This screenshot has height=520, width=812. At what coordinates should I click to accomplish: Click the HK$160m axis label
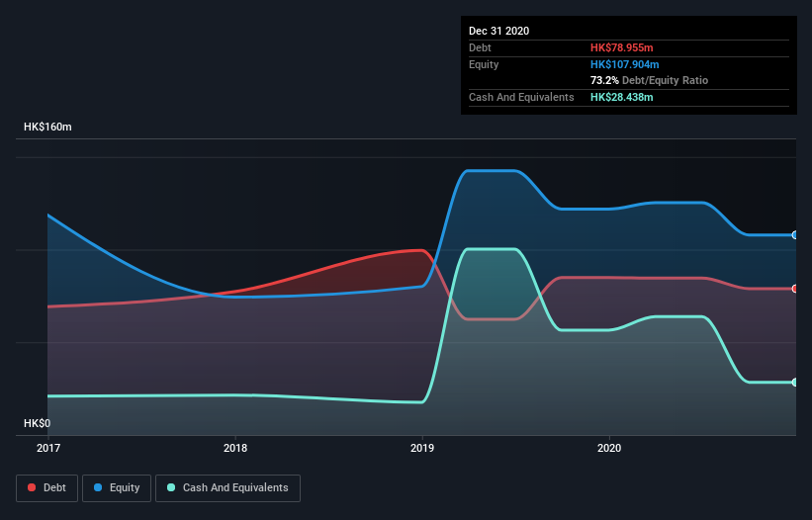(47, 127)
